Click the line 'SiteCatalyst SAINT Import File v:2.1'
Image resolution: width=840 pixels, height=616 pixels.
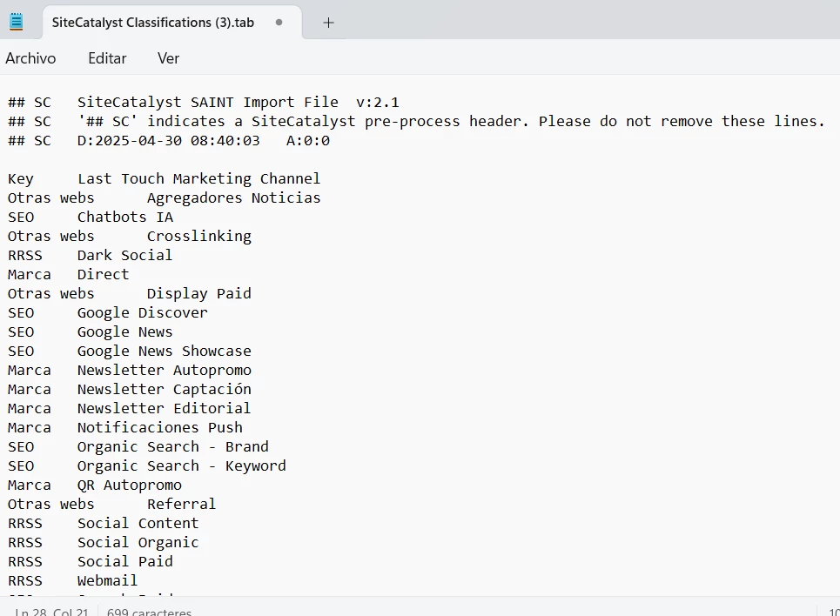click(238, 103)
